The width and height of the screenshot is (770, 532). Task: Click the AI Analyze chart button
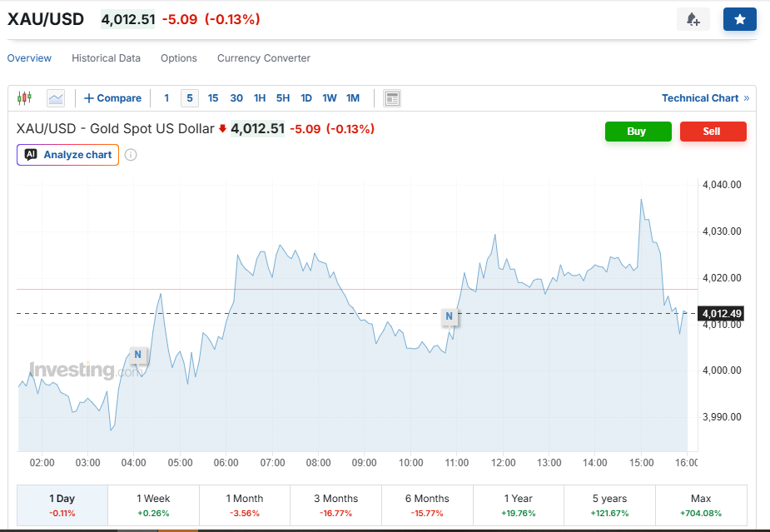point(67,155)
